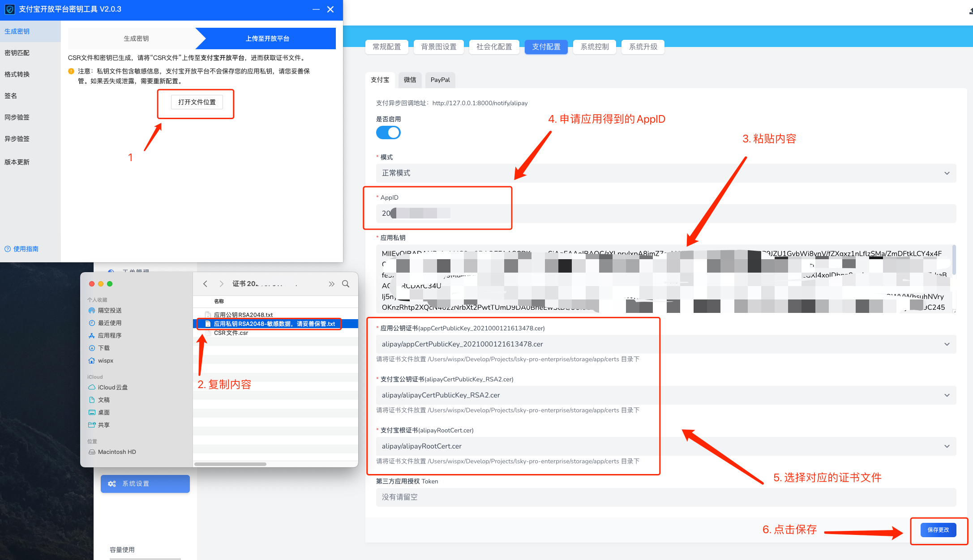Screen dimensions: 973x560
Task: Open 最近使用 in Finder sidebar
Action: pos(105,323)
